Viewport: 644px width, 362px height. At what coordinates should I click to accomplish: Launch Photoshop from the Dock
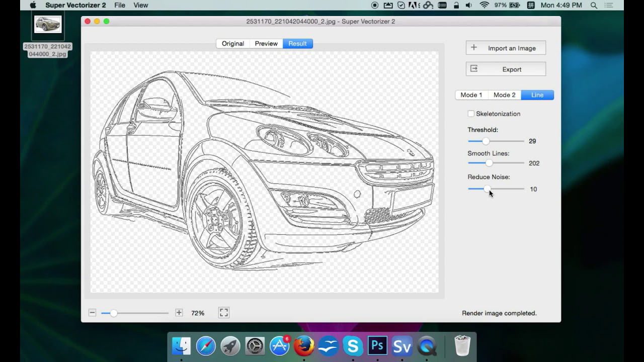click(x=377, y=346)
